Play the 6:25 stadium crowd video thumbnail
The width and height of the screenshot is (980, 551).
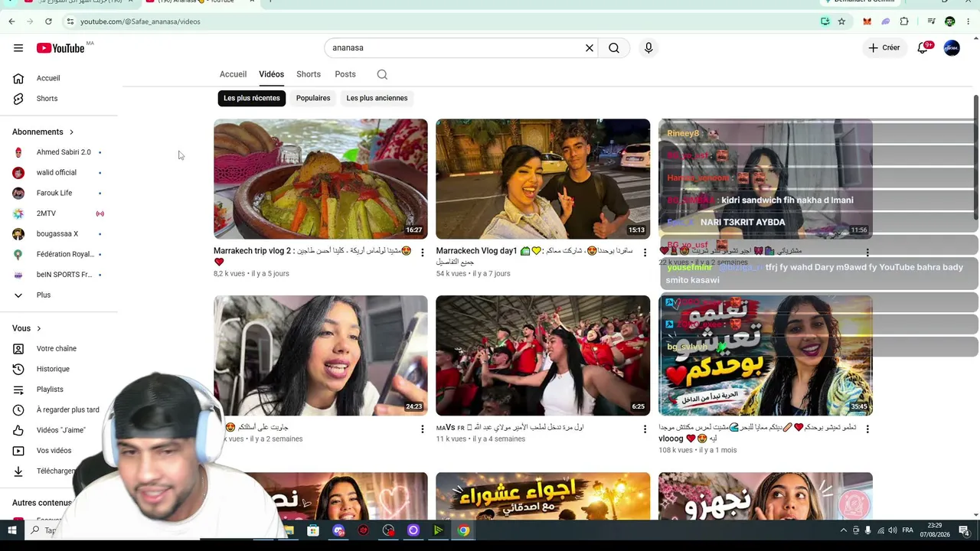543,356
